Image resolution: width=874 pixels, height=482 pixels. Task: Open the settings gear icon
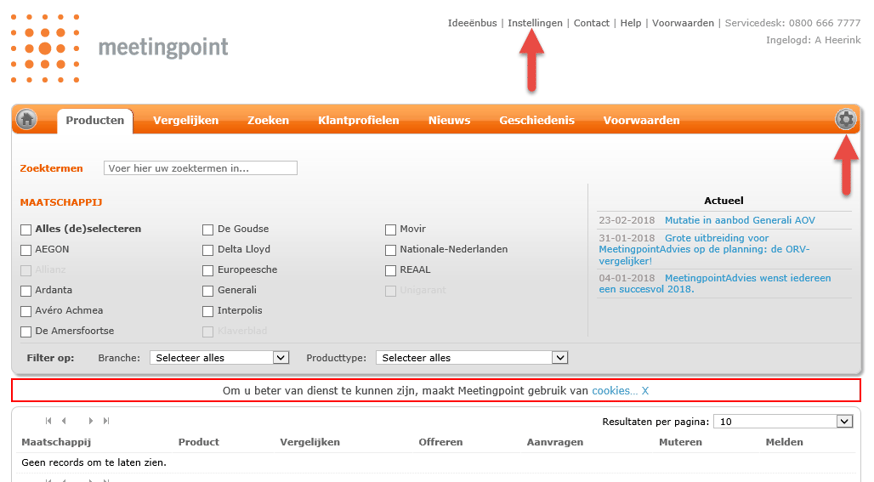pos(845,119)
